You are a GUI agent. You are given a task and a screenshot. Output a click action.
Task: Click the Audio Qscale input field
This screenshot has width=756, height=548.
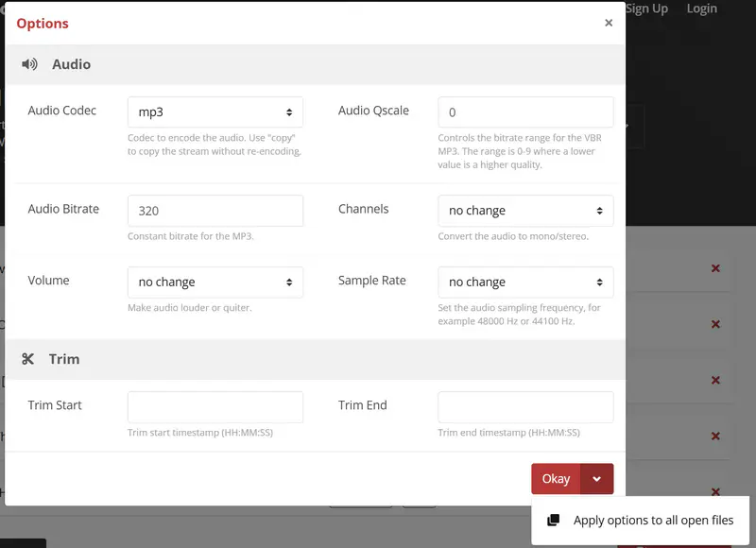click(x=525, y=111)
